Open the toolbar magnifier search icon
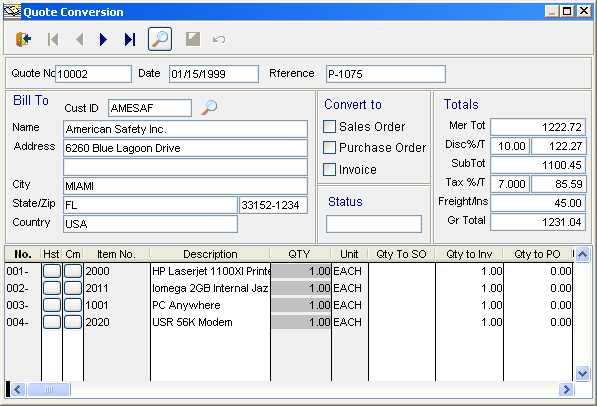The height and width of the screenshot is (406, 597). click(160, 39)
